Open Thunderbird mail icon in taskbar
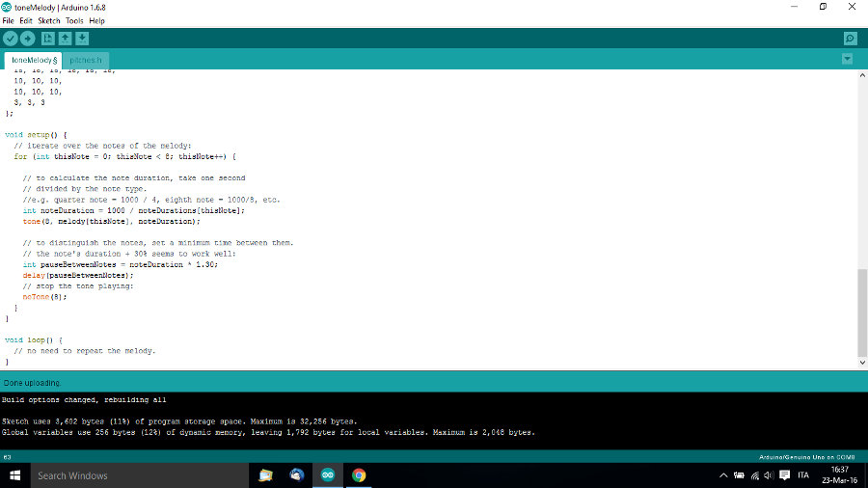Viewport: 868px width, 488px height. [297, 475]
